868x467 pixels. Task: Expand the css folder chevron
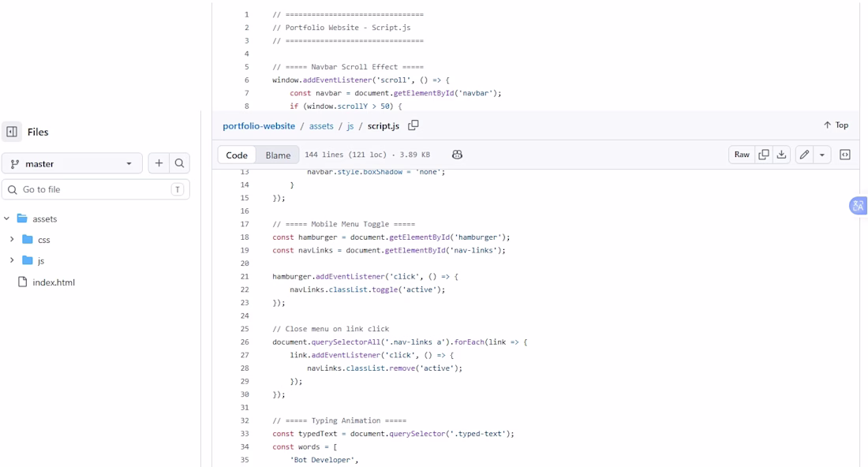point(12,240)
